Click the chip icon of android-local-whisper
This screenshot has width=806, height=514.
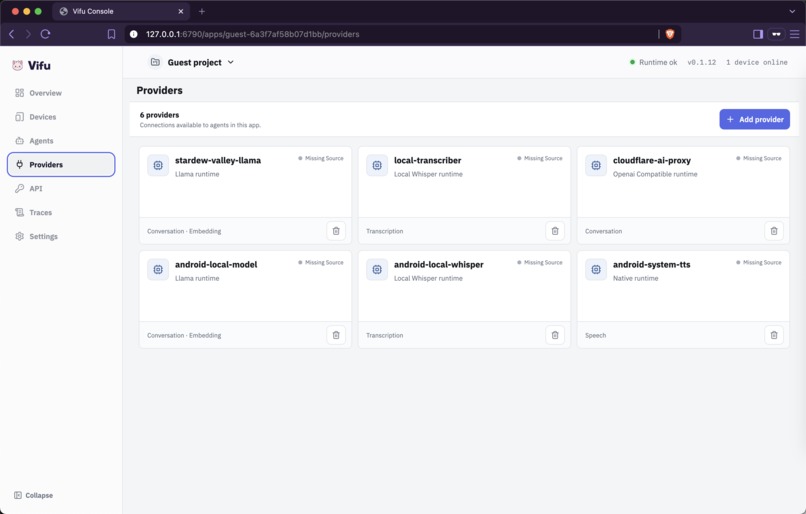(377, 269)
